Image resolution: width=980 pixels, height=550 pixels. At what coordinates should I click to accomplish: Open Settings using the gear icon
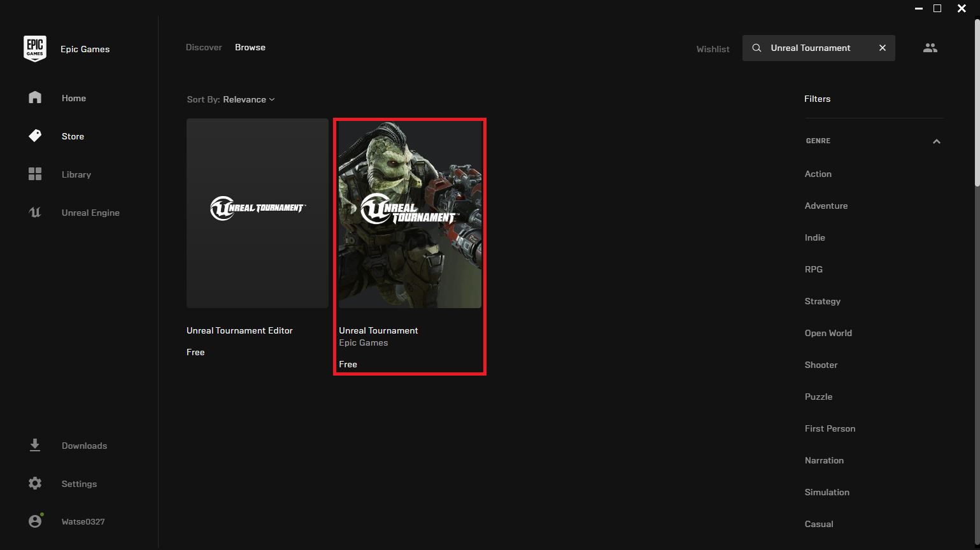[x=35, y=484]
